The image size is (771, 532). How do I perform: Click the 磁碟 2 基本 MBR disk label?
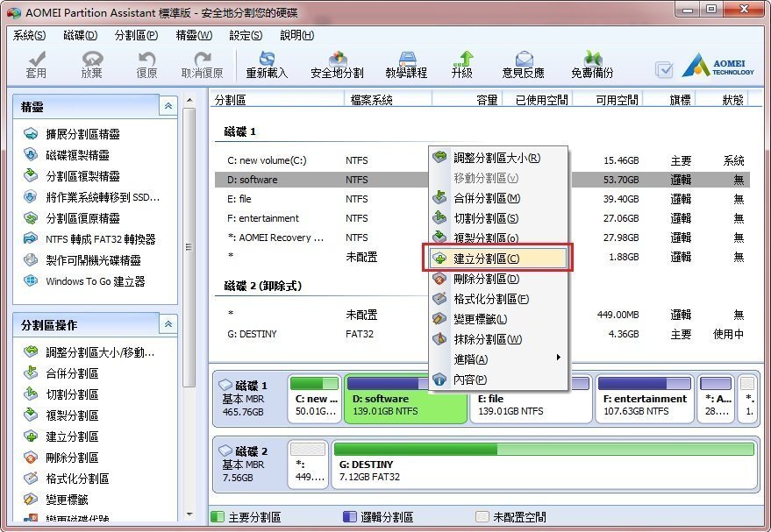(x=250, y=465)
